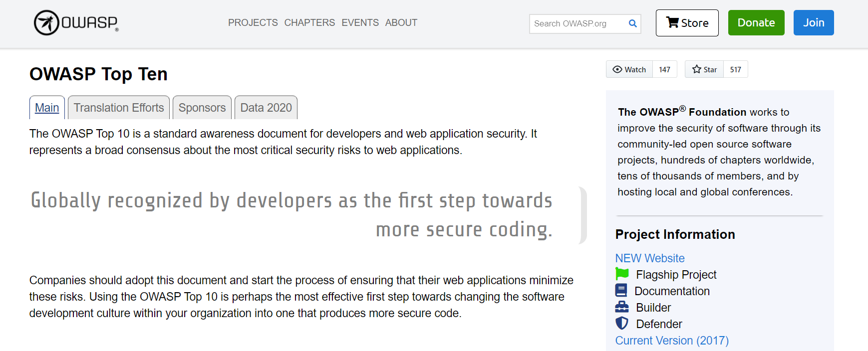Screen dimensions: 868x351
Task: Click the OWASP Top Ten page heading
Action: click(98, 74)
